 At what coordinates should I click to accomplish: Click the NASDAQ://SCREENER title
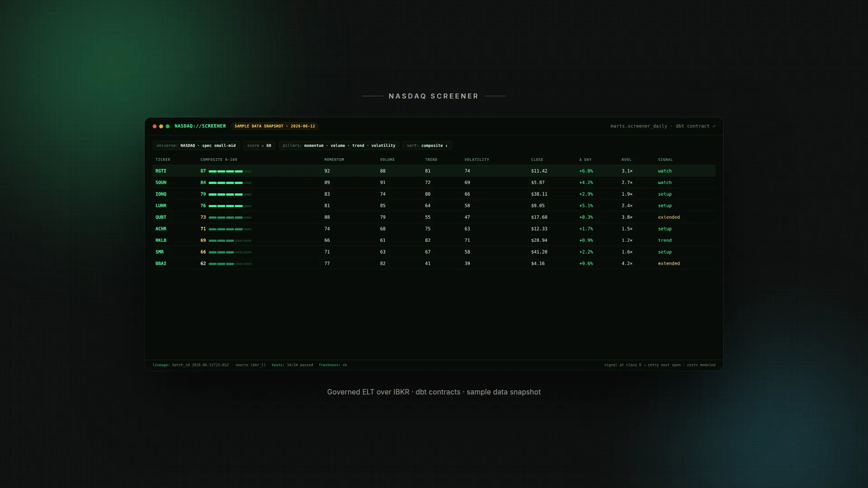(x=200, y=126)
